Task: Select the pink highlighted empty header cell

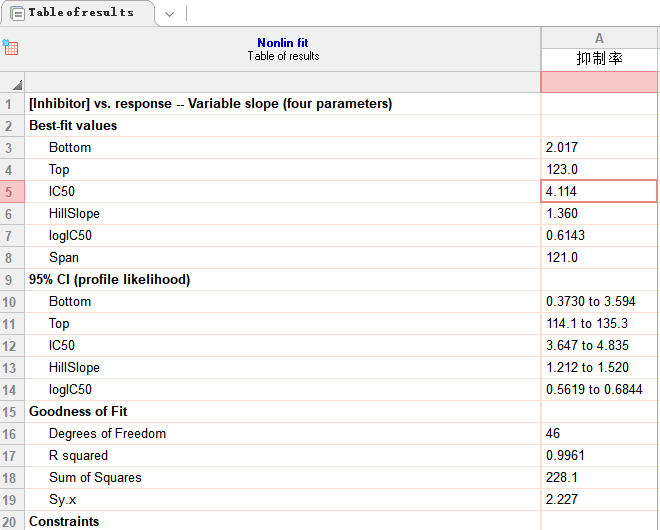Action: coord(599,82)
